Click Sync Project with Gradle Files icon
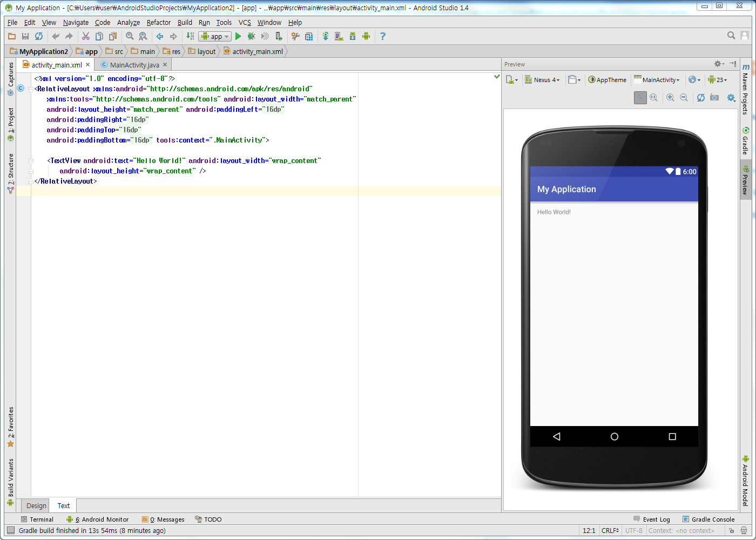The height and width of the screenshot is (540, 756). tap(326, 36)
